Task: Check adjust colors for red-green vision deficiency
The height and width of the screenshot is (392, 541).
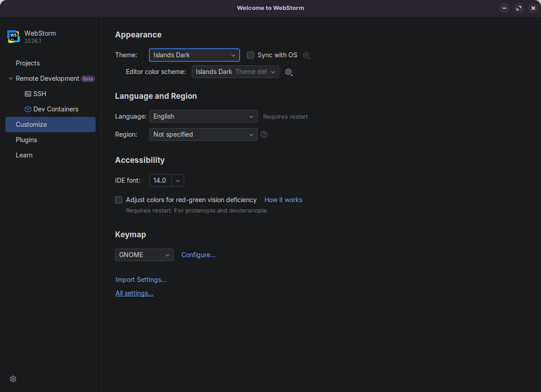Action: click(x=118, y=199)
